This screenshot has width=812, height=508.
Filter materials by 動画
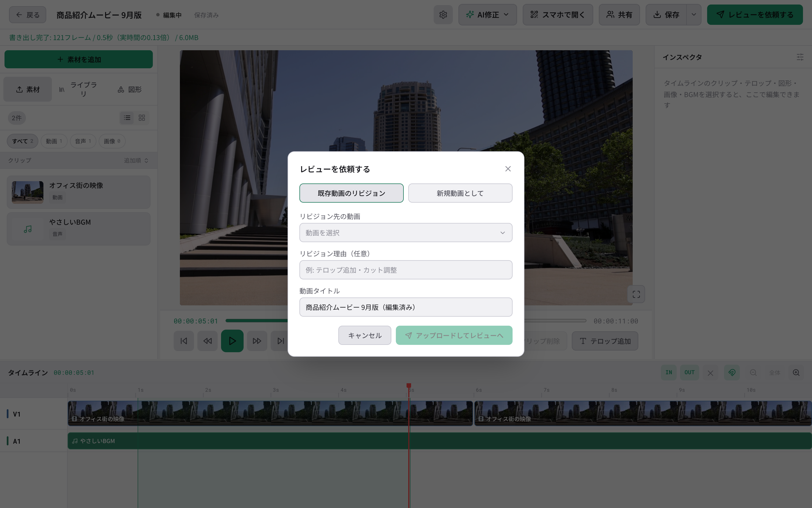pyautogui.click(x=54, y=141)
